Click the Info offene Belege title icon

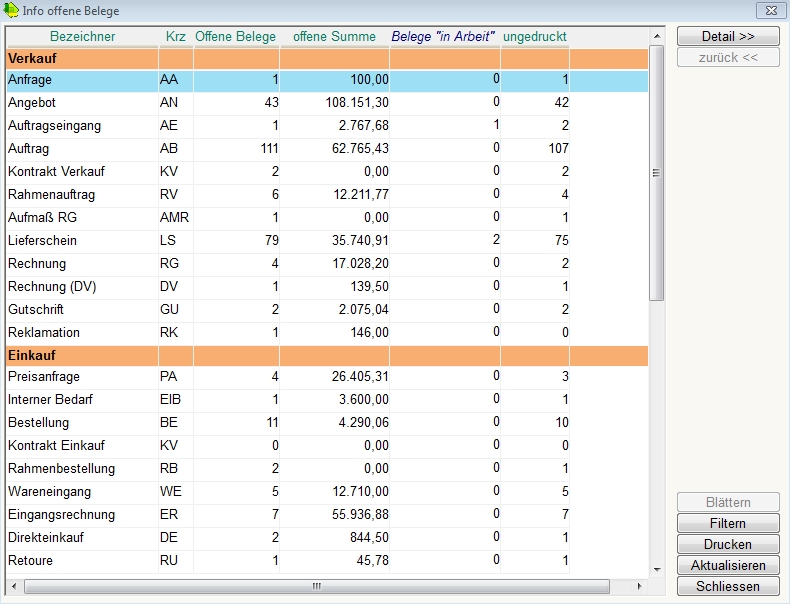tap(12, 11)
